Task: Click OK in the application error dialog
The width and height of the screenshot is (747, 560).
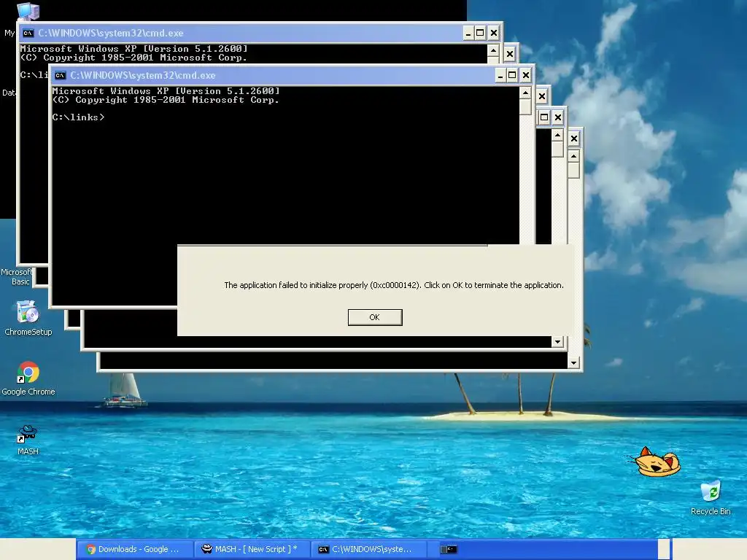Action: click(375, 317)
